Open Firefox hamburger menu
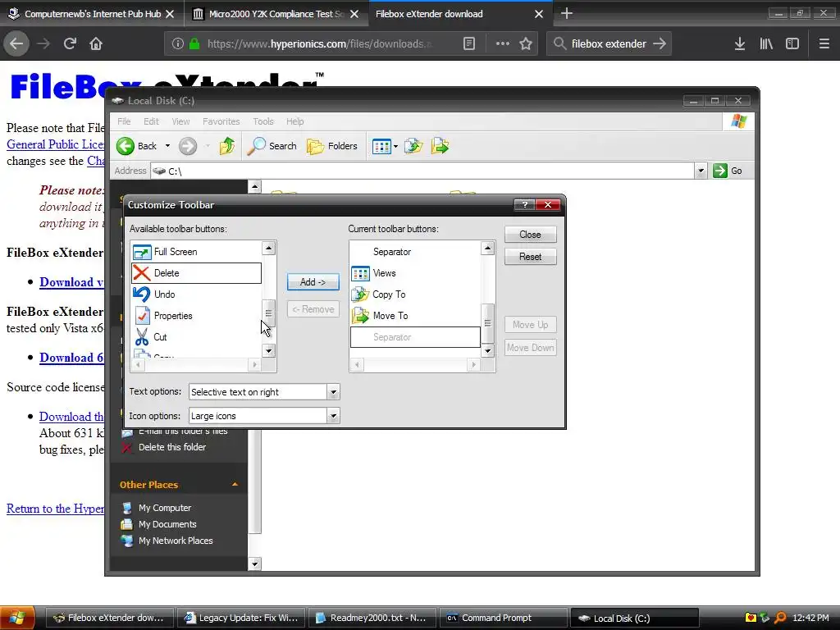The image size is (840, 630). [x=824, y=43]
